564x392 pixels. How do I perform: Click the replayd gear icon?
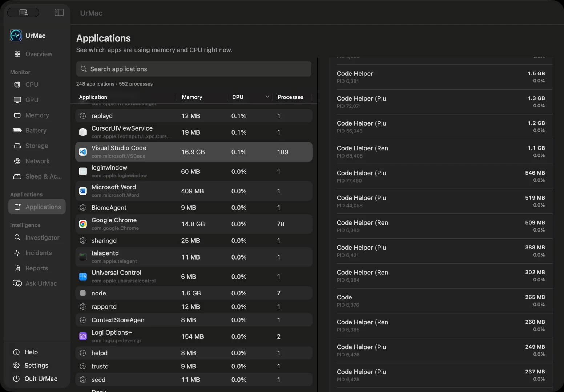[x=83, y=116]
